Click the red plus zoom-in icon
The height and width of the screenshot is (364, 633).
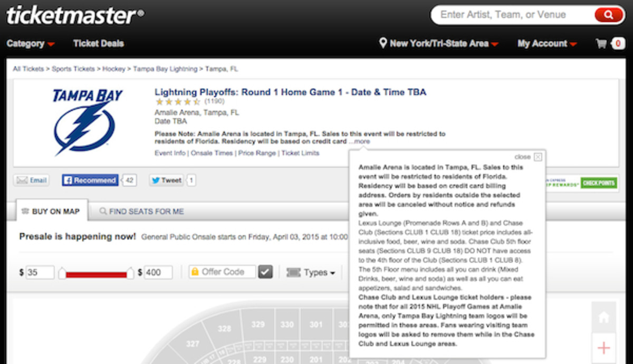coord(603,348)
